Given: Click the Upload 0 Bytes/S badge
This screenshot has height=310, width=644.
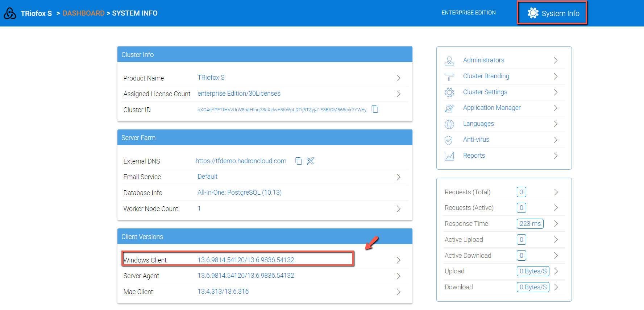Looking at the screenshot, I should point(533,271).
